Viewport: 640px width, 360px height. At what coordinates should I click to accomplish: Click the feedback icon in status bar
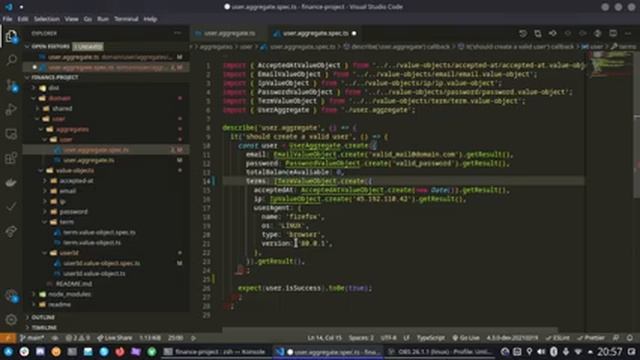(x=616, y=338)
